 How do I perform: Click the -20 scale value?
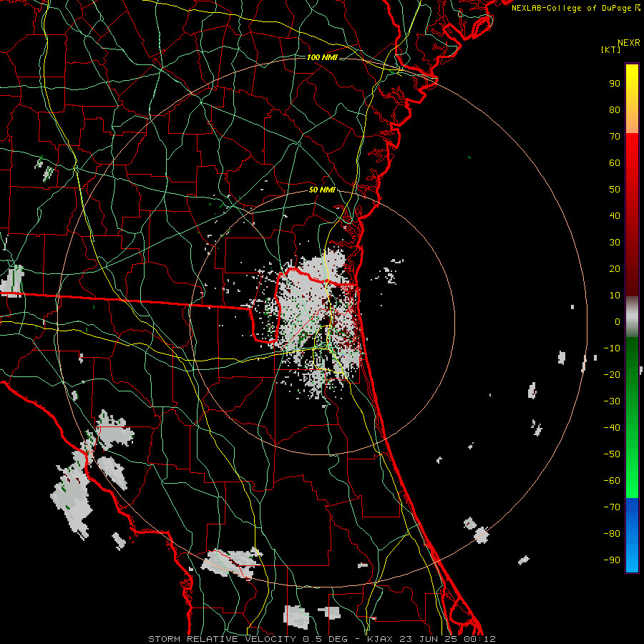pos(612,374)
